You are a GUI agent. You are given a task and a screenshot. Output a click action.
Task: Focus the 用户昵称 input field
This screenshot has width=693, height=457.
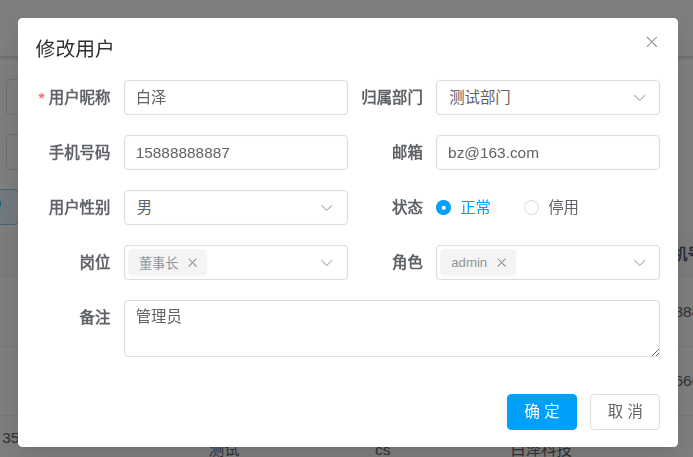coord(236,98)
